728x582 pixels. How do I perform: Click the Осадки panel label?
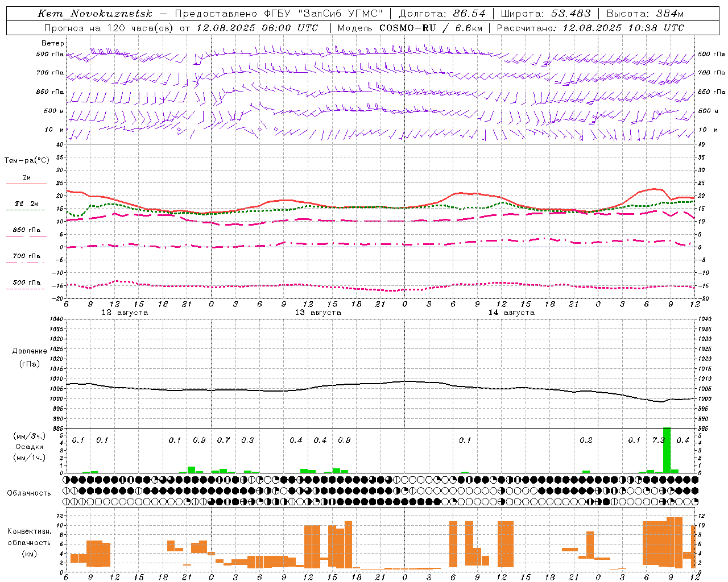click(30, 447)
